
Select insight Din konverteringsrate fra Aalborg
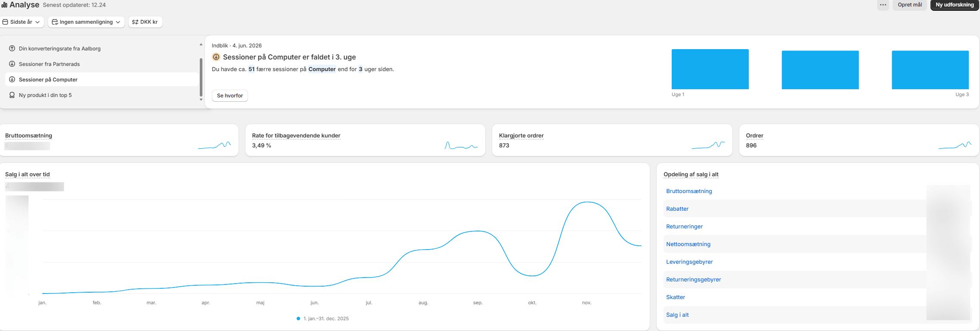click(102, 49)
